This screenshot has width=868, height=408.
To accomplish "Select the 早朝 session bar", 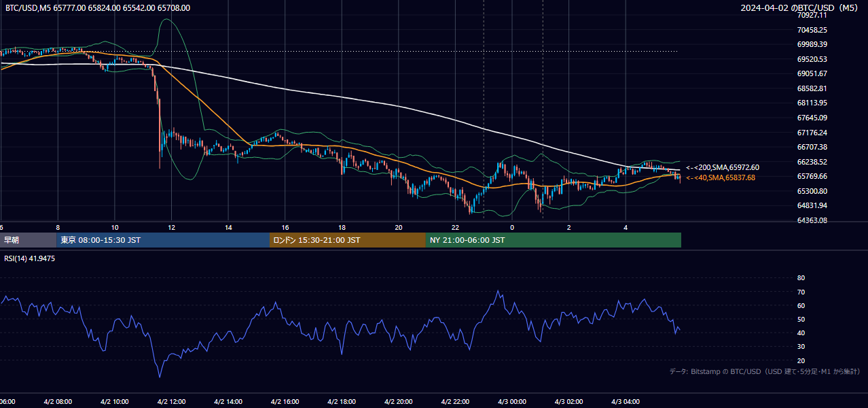I will 28,240.
